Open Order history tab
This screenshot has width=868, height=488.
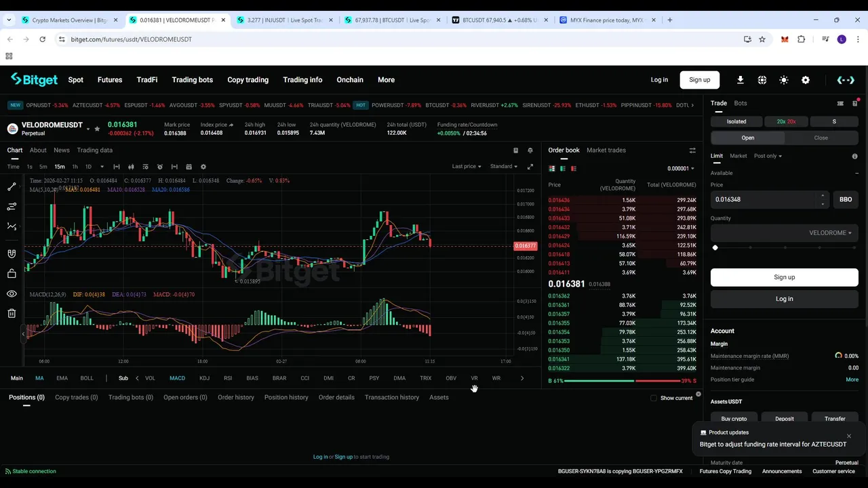(236, 397)
